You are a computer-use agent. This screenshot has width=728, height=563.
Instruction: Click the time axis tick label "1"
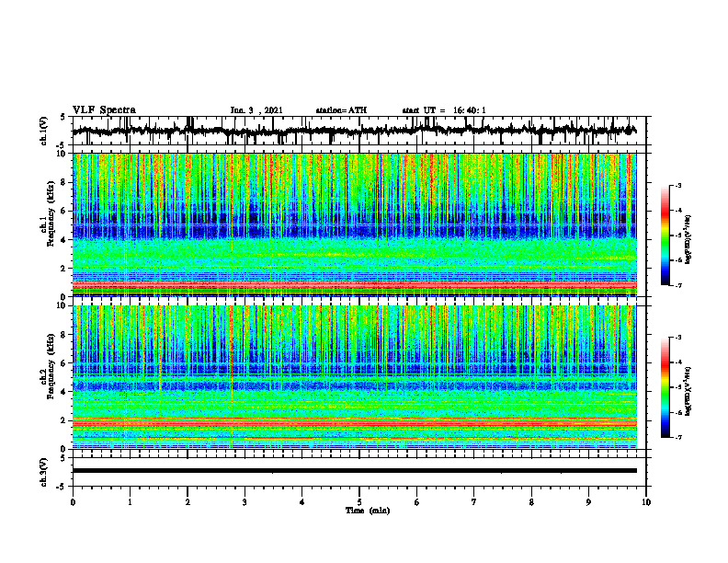pyautogui.click(x=130, y=502)
